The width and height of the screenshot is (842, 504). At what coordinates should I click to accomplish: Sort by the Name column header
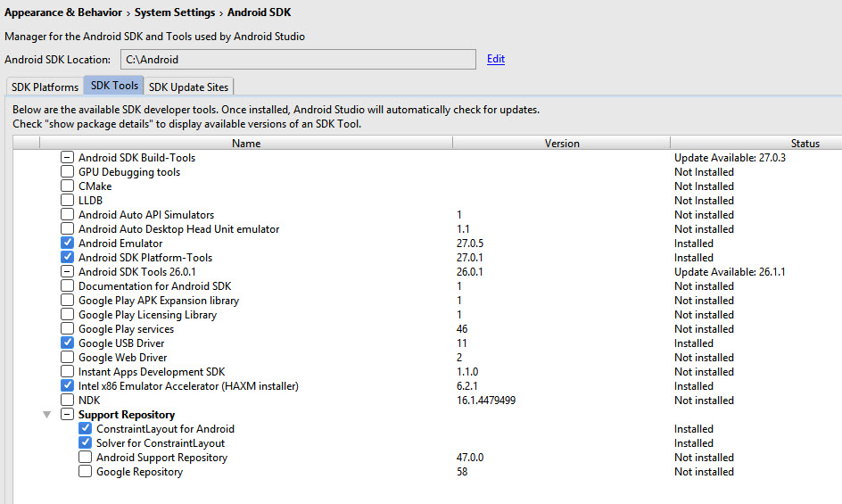246,143
